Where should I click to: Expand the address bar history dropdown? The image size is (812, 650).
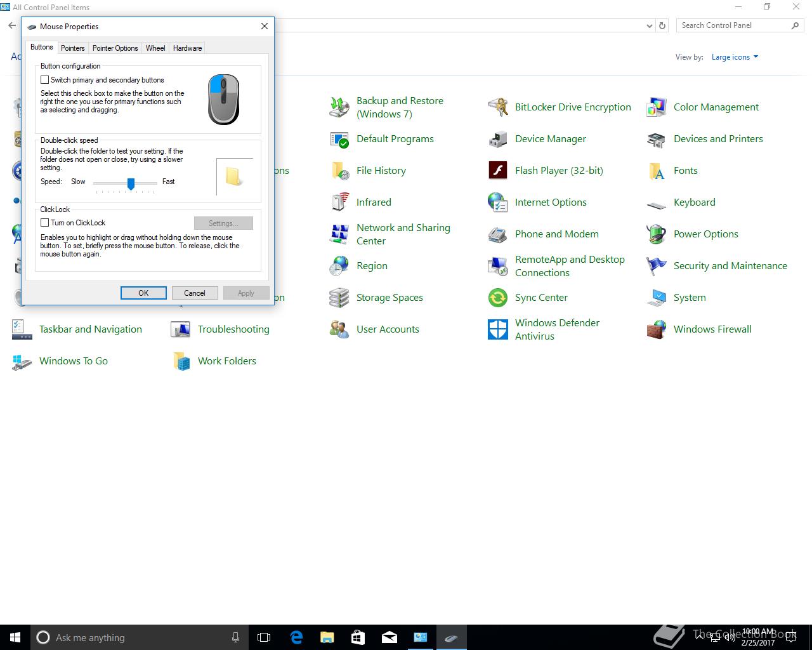[649, 26]
